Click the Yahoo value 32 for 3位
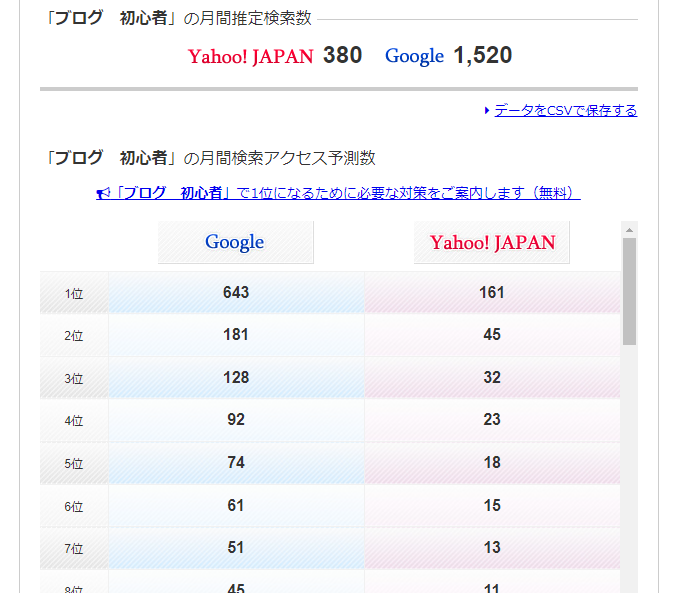Screen dimensions: 674x593 coord(492,377)
